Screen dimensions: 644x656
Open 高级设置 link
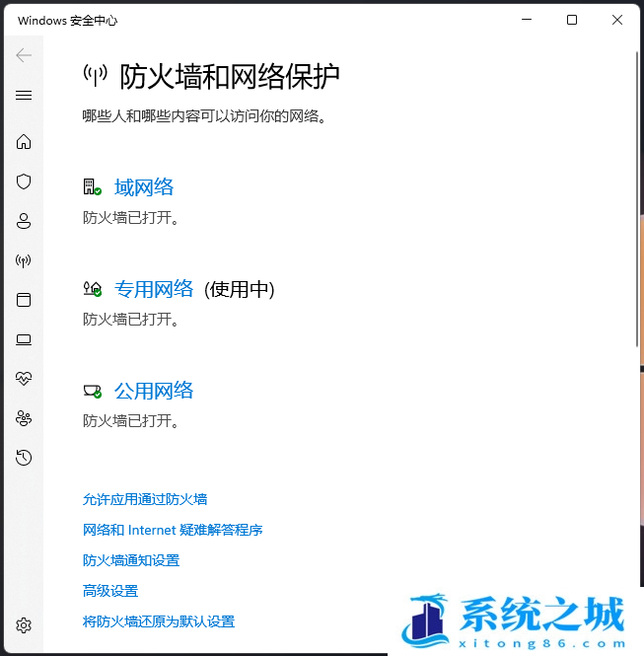coord(110,591)
